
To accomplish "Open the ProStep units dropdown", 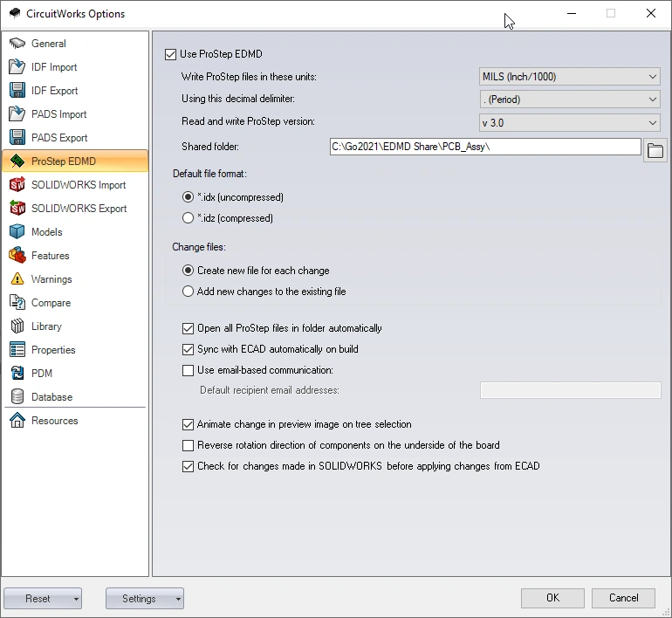I will [x=570, y=77].
